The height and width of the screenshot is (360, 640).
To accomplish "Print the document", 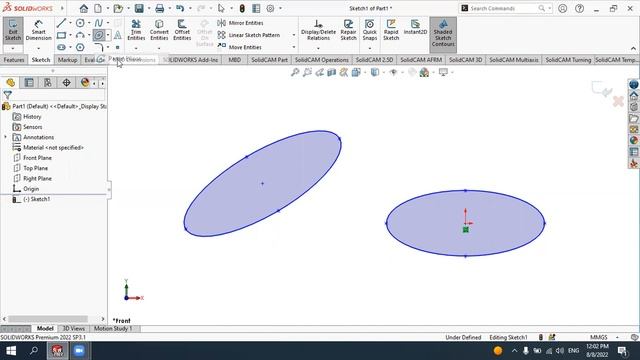I will [160, 8].
